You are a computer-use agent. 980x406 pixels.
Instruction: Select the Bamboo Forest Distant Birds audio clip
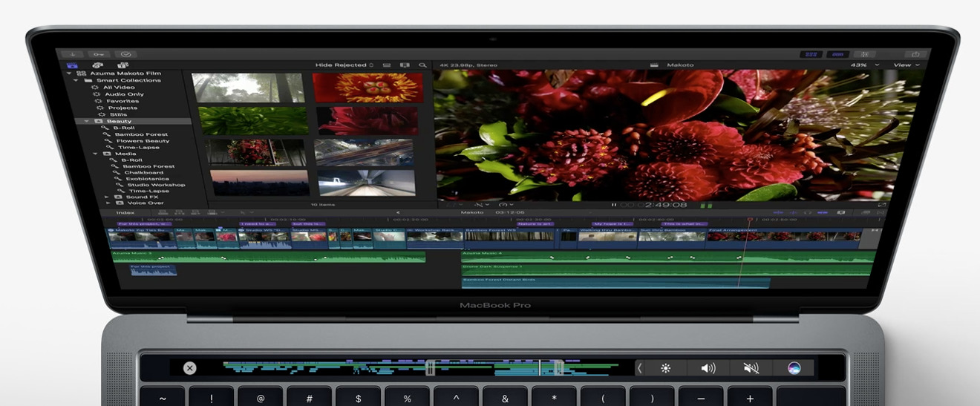point(615,283)
